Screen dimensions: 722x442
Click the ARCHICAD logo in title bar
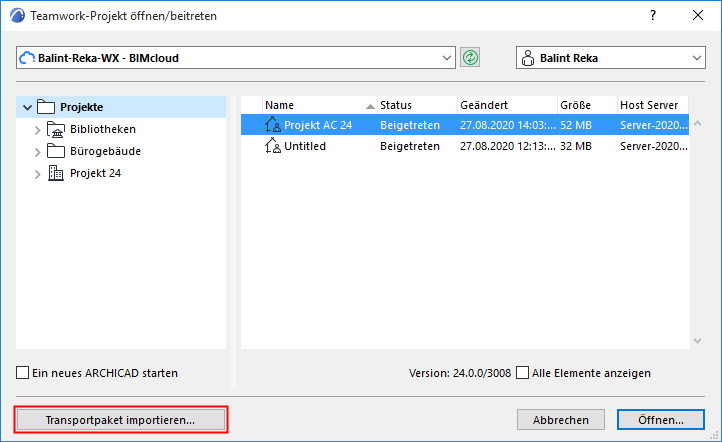tap(17, 15)
